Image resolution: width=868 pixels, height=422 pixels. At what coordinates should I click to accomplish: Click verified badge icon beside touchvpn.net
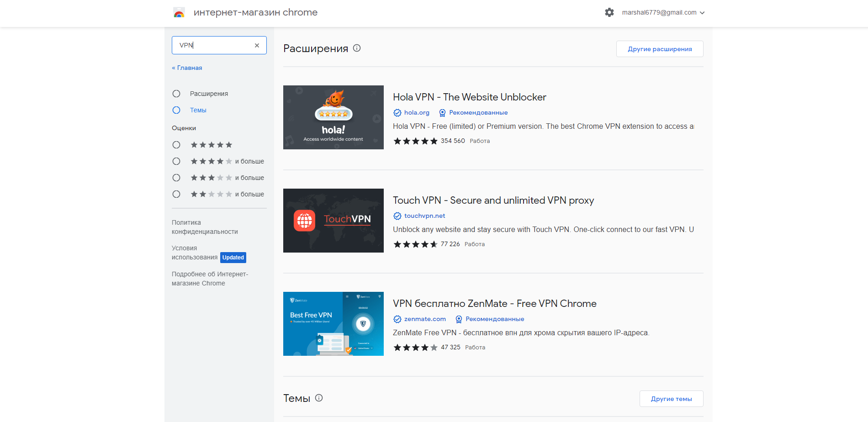point(397,216)
